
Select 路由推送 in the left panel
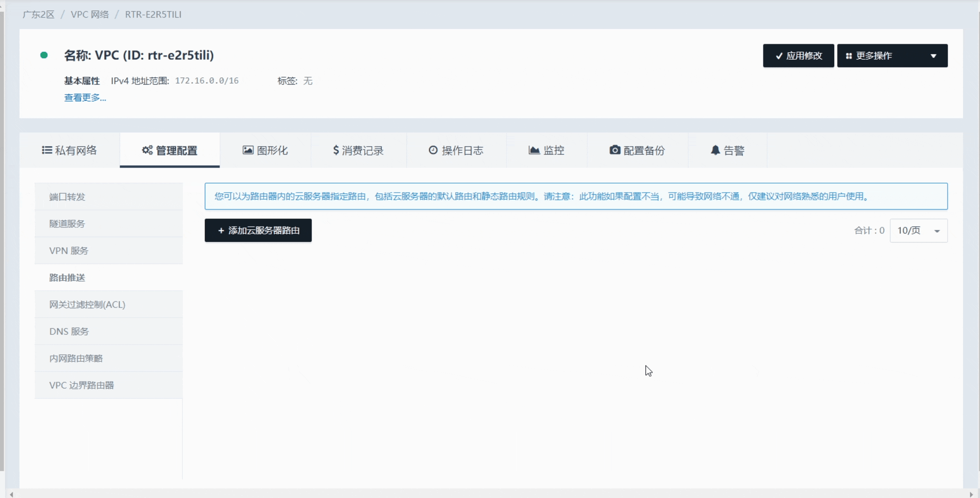point(67,277)
